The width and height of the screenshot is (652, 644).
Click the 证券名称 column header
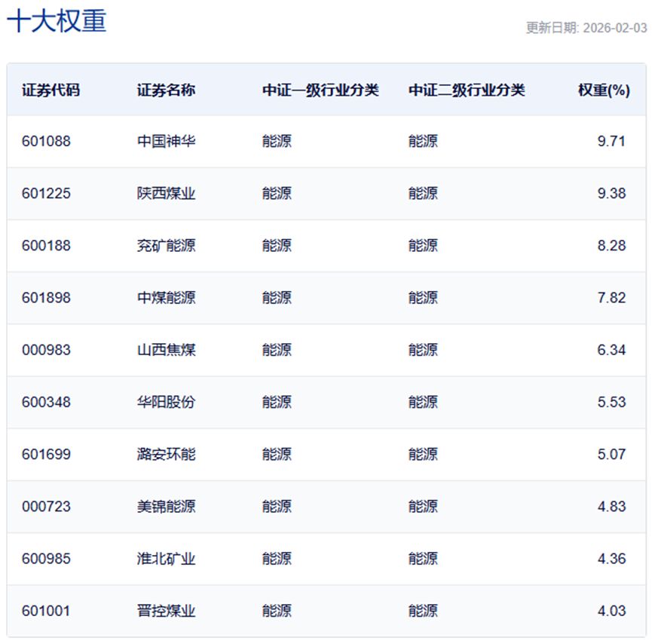[x=164, y=88]
